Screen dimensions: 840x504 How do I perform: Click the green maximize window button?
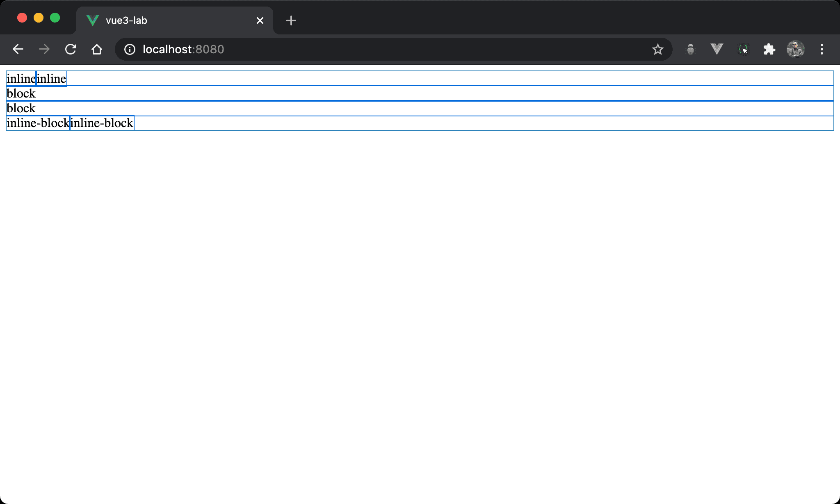(55, 18)
